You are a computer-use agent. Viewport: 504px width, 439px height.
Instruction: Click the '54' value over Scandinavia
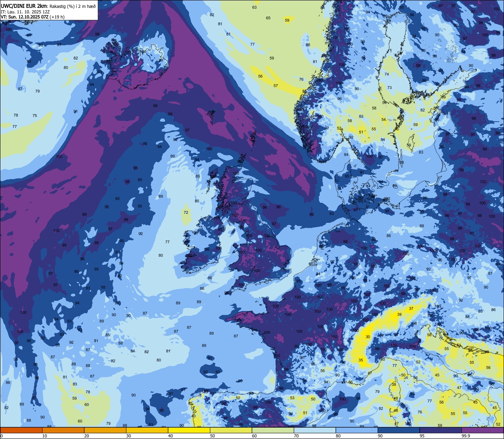(x=384, y=120)
